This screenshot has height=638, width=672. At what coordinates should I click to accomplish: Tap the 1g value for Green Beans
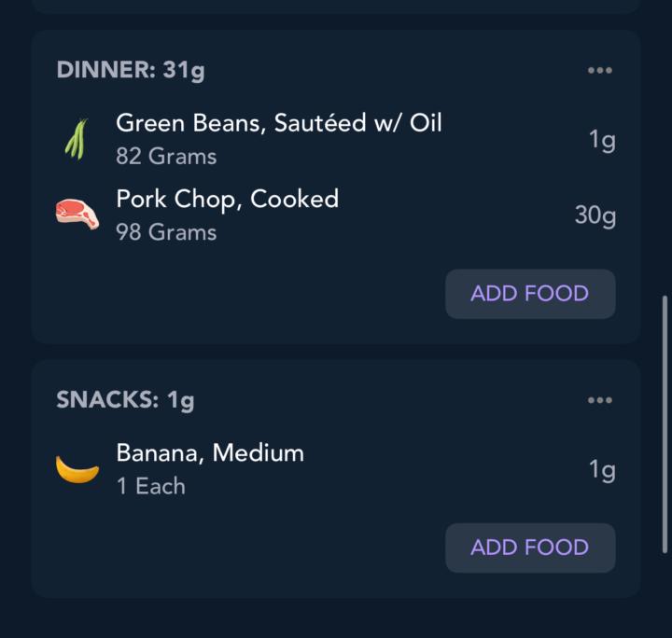602,140
